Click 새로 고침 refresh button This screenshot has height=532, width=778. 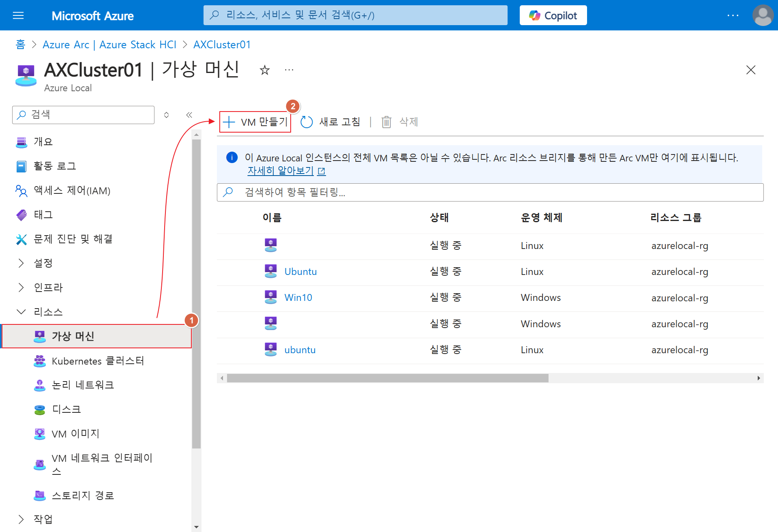330,122
